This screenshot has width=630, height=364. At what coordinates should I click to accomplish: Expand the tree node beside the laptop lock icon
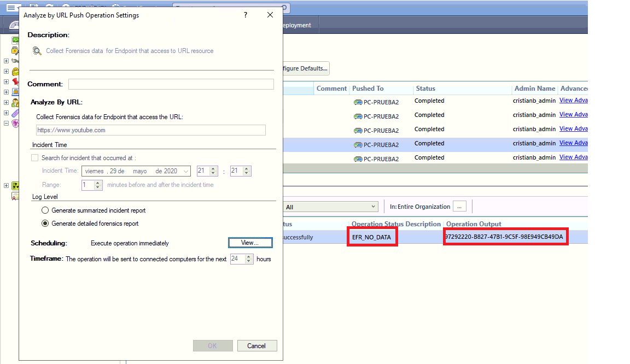click(6, 92)
